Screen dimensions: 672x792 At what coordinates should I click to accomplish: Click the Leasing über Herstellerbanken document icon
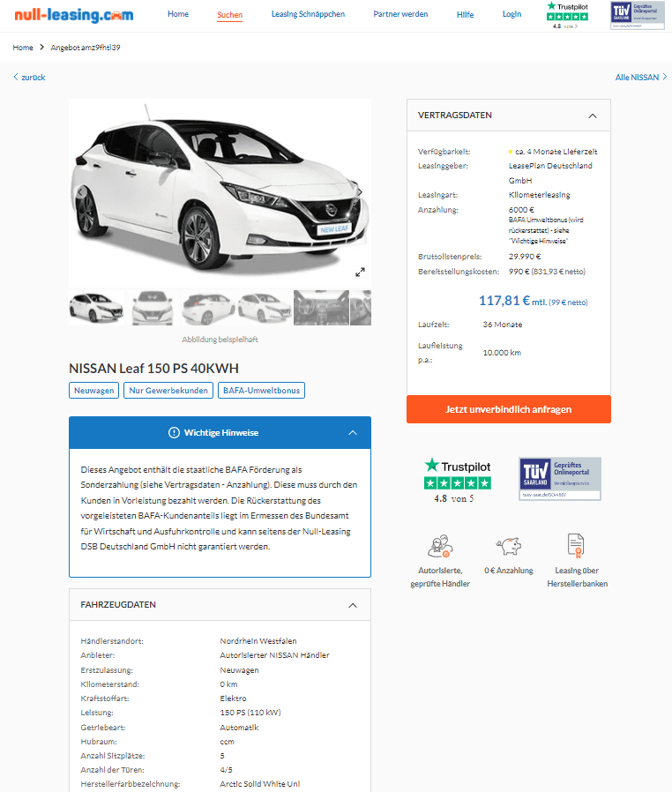[576, 546]
